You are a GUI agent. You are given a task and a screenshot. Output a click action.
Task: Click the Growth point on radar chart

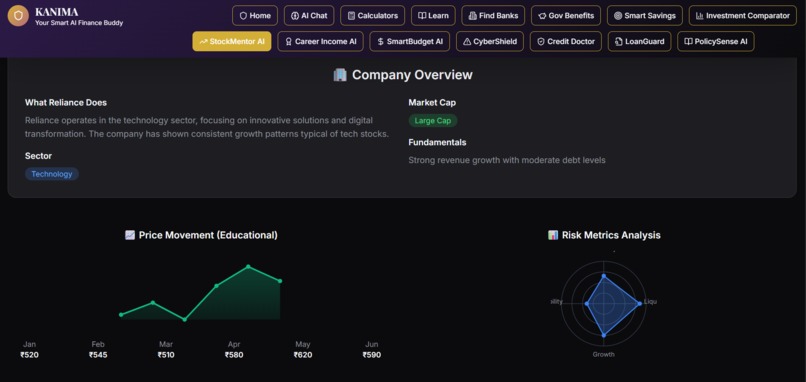click(603, 335)
